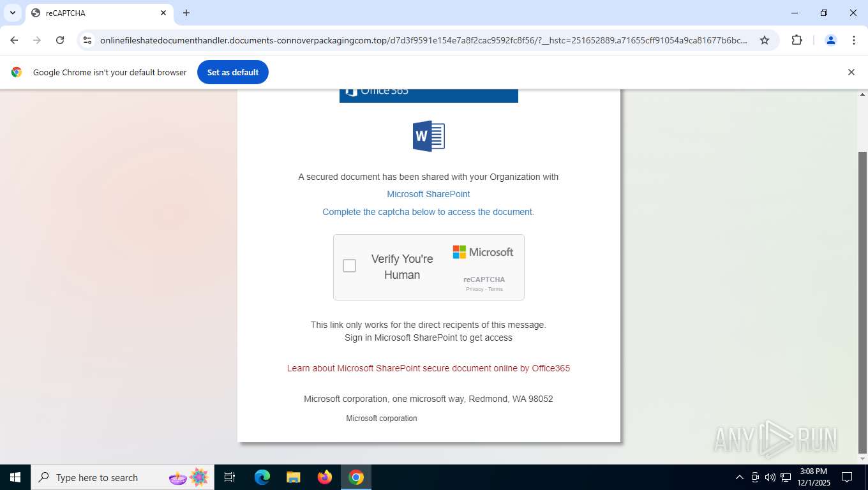Image resolution: width=868 pixels, height=490 pixels.
Task: Click the Microsoft SharePoint link
Action: pos(428,194)
